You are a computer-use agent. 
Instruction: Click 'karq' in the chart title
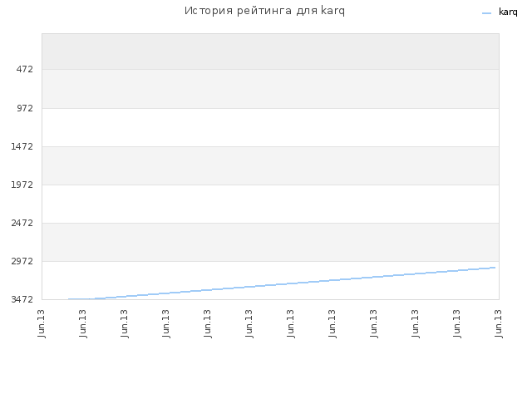pyautogui.click(x=332, y=11)
